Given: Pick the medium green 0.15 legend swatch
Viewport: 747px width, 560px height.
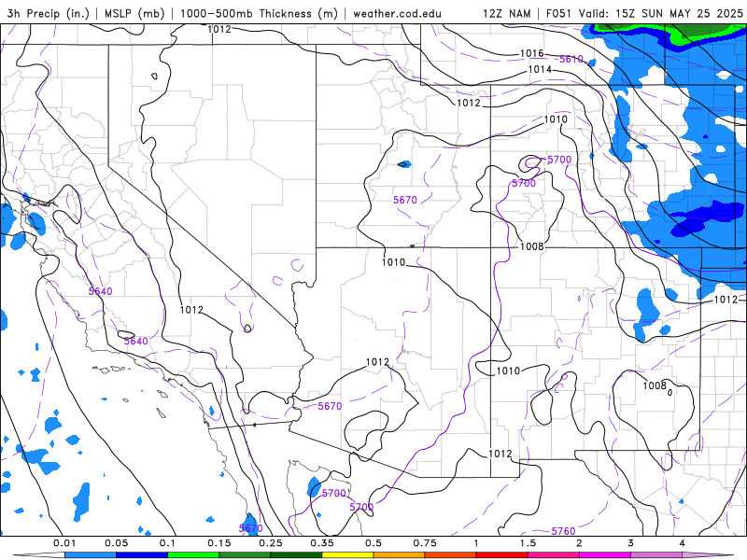Looking at the screenshot, I should coord(245,555).
